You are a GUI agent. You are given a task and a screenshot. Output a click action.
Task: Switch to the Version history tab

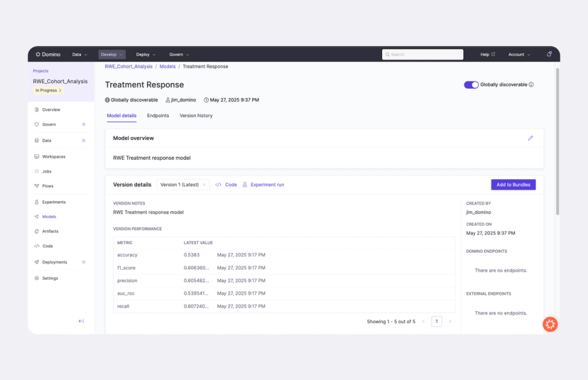point(196,116)
